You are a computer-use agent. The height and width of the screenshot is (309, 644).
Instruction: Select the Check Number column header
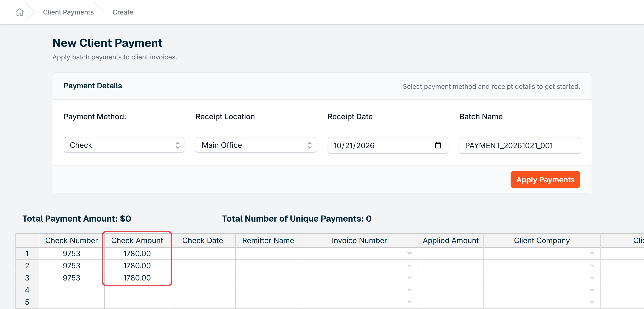click(x=72, y=240)
